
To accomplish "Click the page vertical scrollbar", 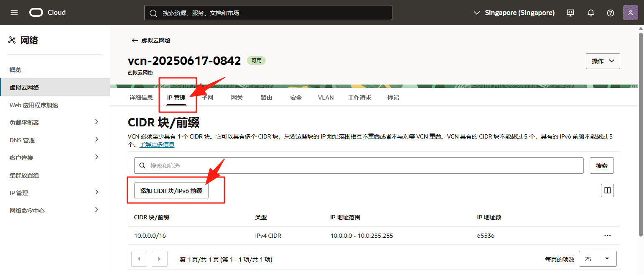I will (x=641, y=134).
